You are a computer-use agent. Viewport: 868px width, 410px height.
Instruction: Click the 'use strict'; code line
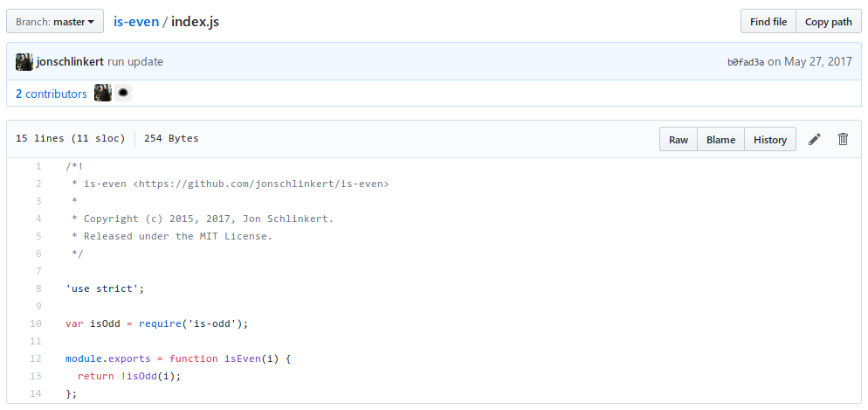tap(105, 288)
